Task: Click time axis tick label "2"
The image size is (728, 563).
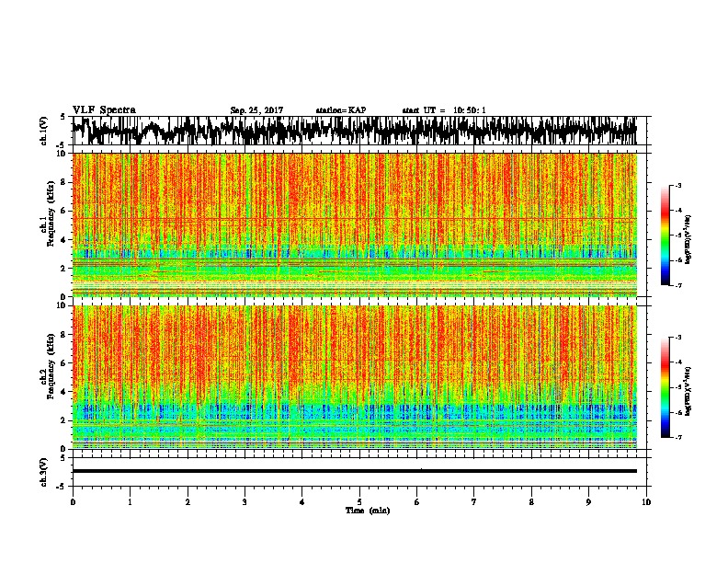Action: tap(188, 502)
